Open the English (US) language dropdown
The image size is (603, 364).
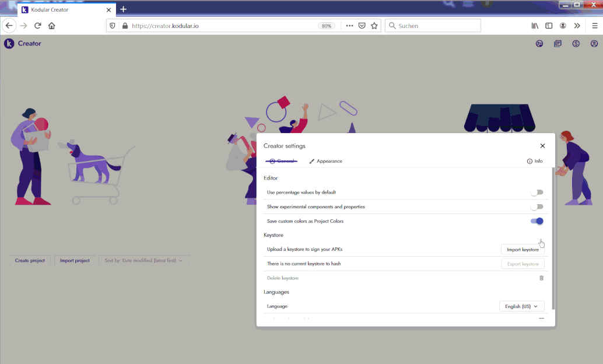point(521,306)
